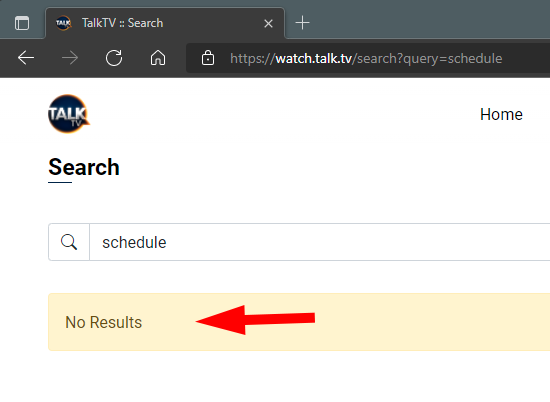Open the browser home page button
Viewport: 550px width, 402px height.
tap(158, 58)
